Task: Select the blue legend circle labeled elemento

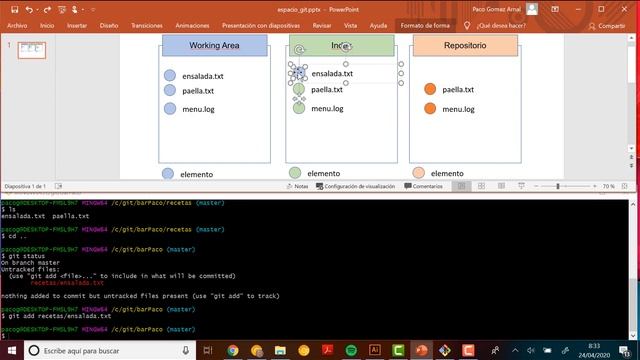Action: [168, 173]
